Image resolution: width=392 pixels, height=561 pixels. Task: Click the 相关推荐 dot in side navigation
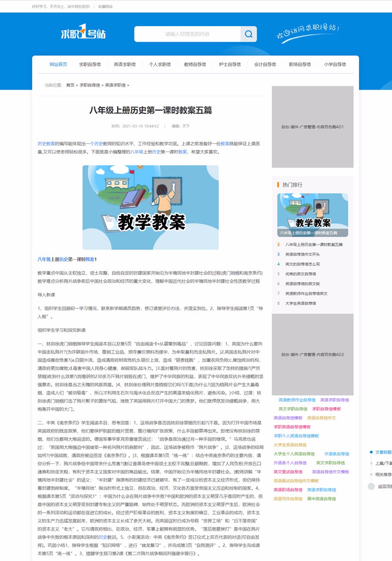click(371, 475)
